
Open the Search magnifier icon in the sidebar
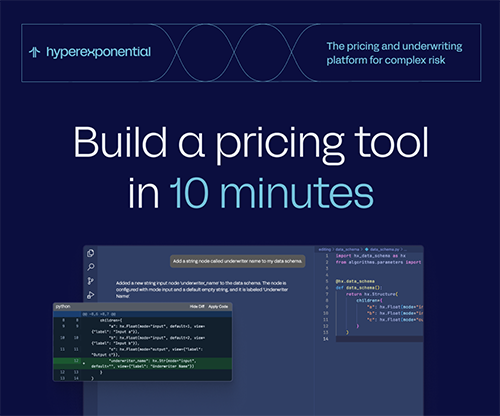pyautogui.click(x=91, y=267)
